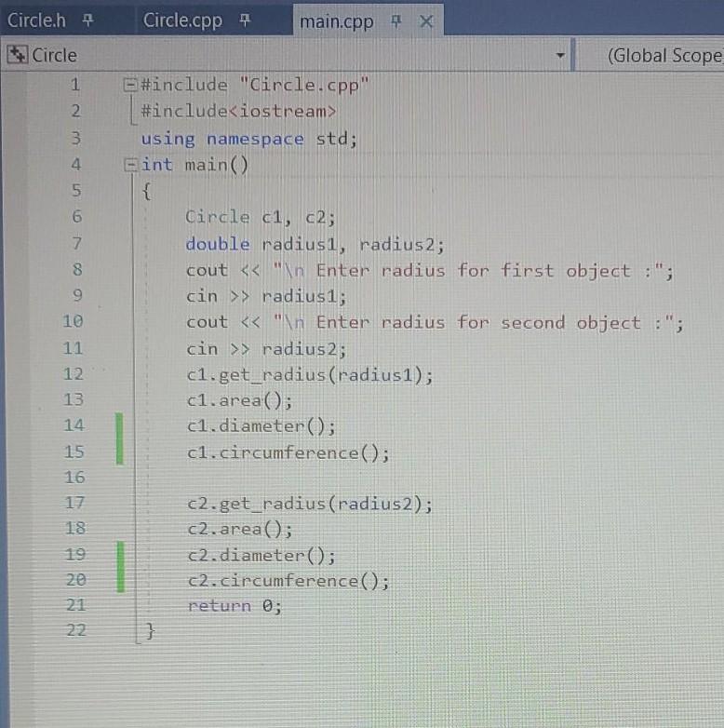
Task: Open the Circle project dropdown arrow
Action: [x=560, y=55]
